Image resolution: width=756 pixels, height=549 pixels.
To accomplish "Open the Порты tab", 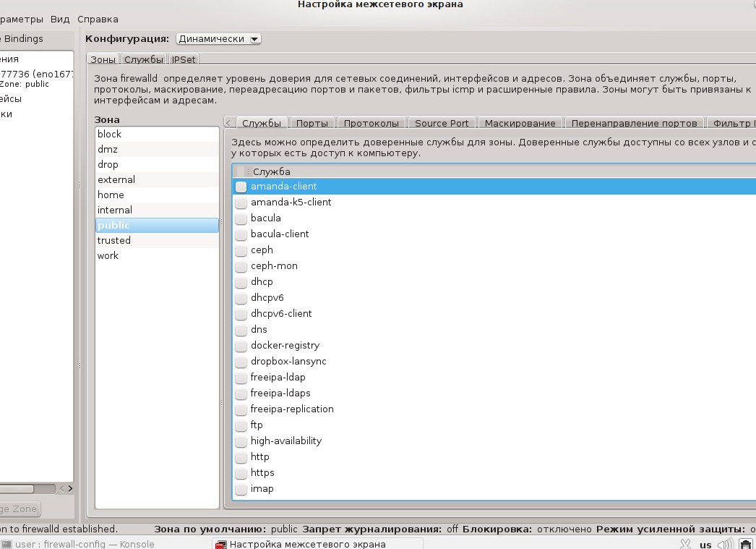I will tap(312, 123).
